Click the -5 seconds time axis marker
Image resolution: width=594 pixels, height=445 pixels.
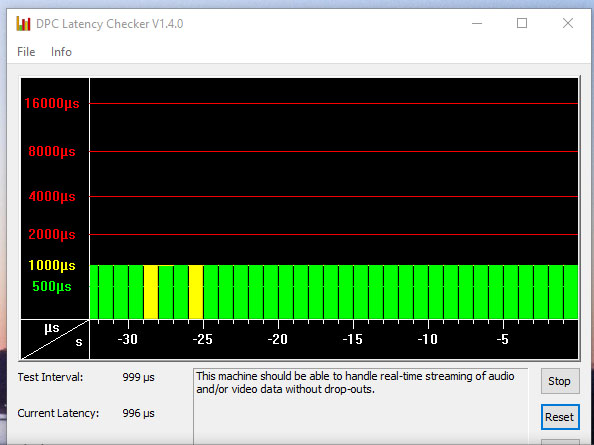coord(502,339)
